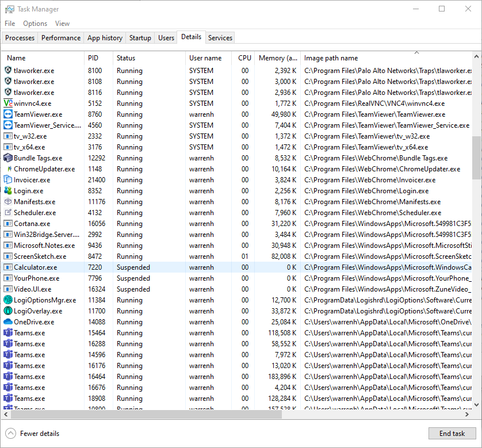
Task: Sort by the CPU column header
Action: pos(243,58)
